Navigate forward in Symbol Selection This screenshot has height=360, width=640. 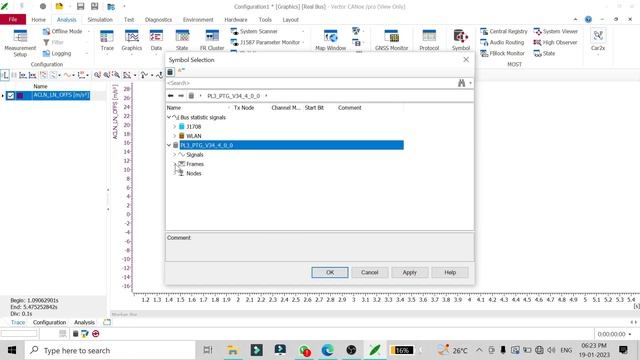[x=181, y=96]
